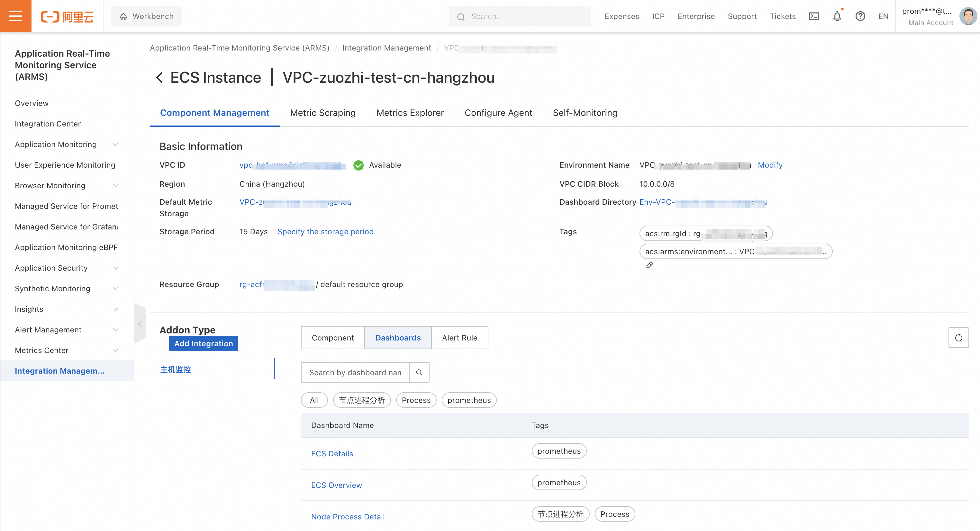The width and height of the screenshot is (980, 531).
Task: Switch language via EN selector
Action: [x=883, y=16]
